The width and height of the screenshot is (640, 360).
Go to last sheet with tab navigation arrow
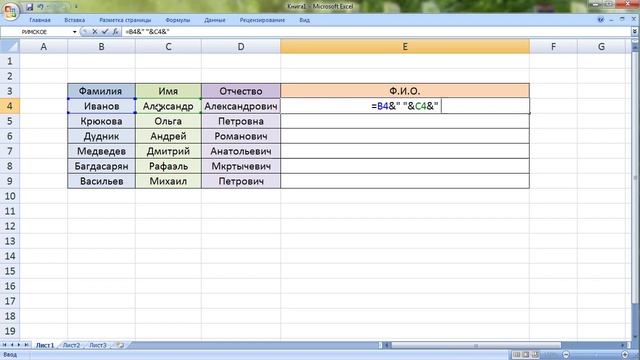[27, 345]
